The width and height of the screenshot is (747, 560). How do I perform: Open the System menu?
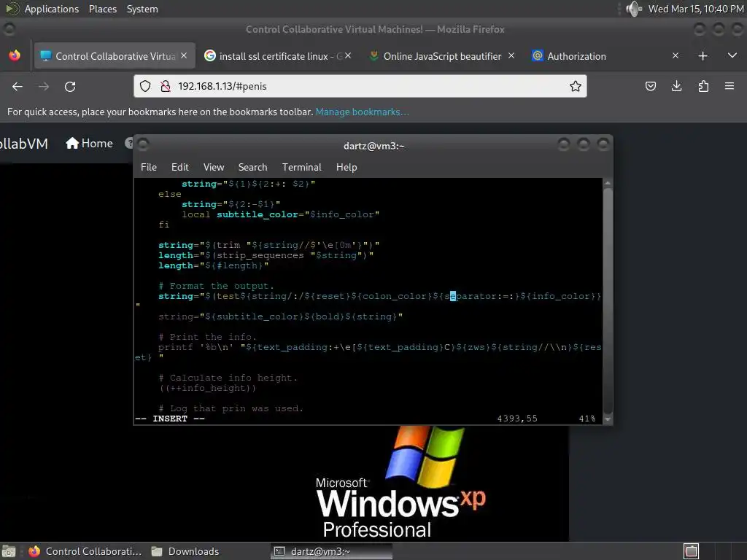click(142, 9)
